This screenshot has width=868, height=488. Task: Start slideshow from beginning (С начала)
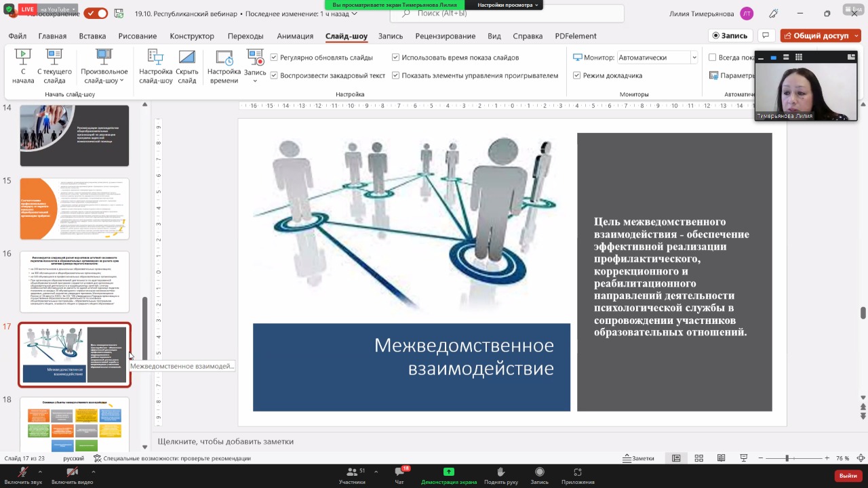click(x=23, y=66)
